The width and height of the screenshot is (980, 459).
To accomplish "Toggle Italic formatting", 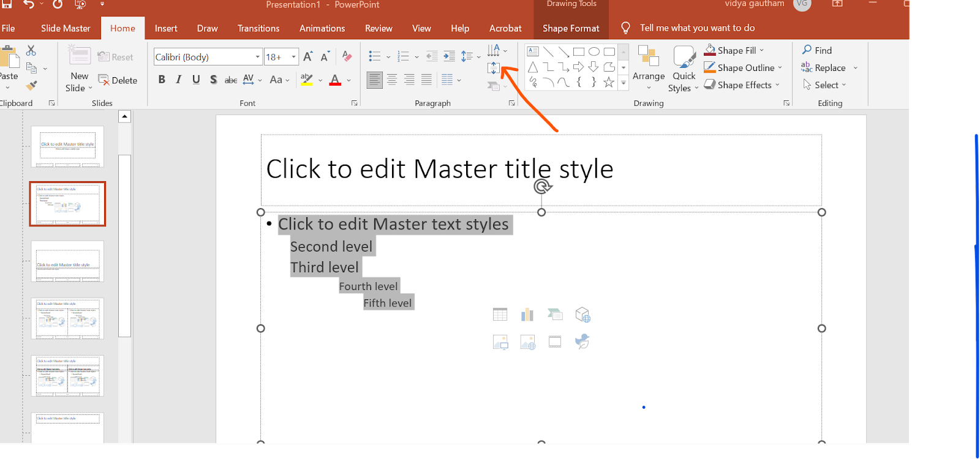I will (x=179, y=80).
